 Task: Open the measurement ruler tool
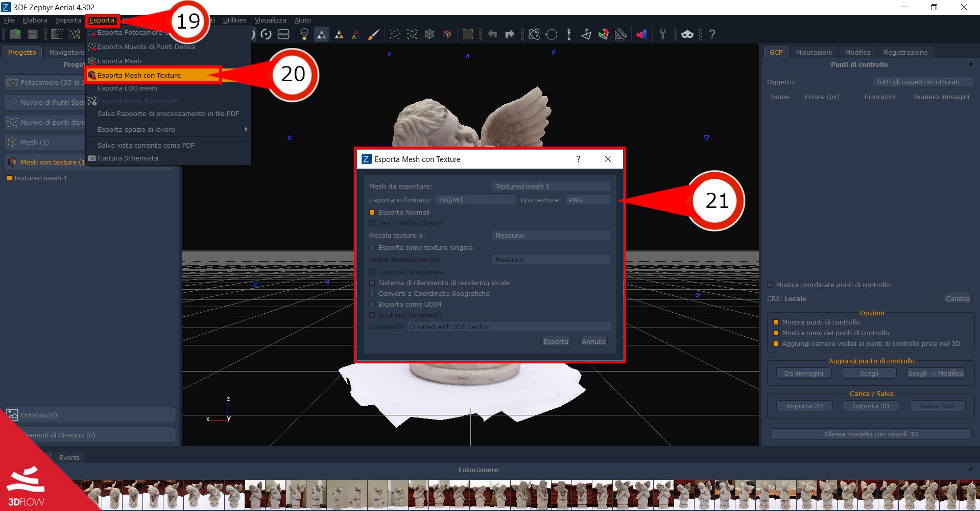[x=620, y=34]
